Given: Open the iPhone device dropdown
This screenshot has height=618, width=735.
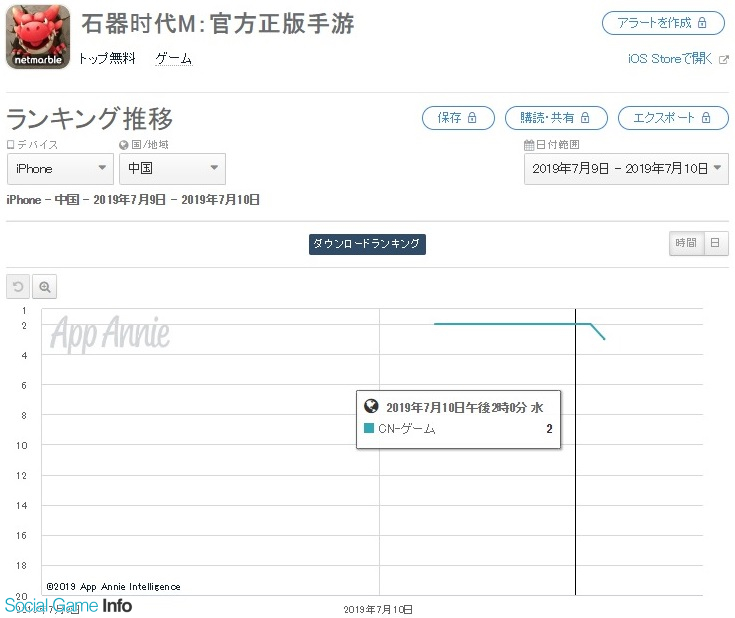Looking at the screenshot, I should pyautogui.click(x=60, y=169).
